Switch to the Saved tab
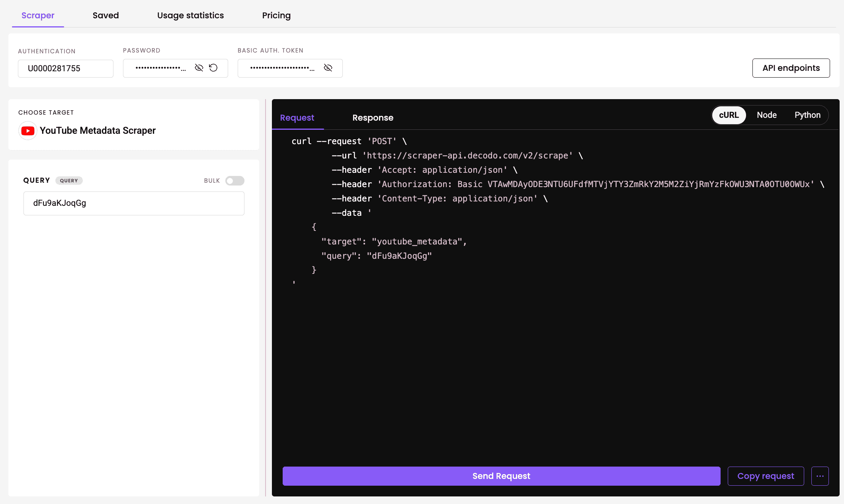Image resolution: width=844 pixels, height=504 pixels. click(106, 16)
